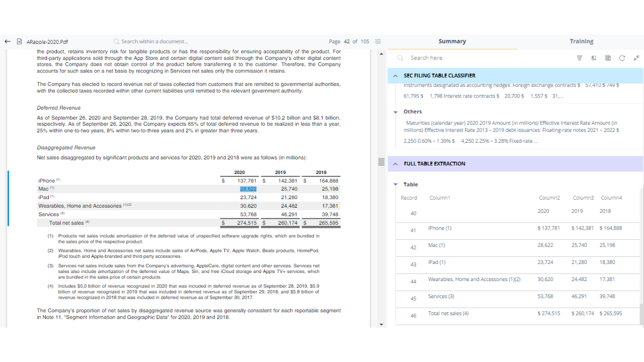Open the filter lines icon in Summary

pyautogui.click(x=579, y=58)
